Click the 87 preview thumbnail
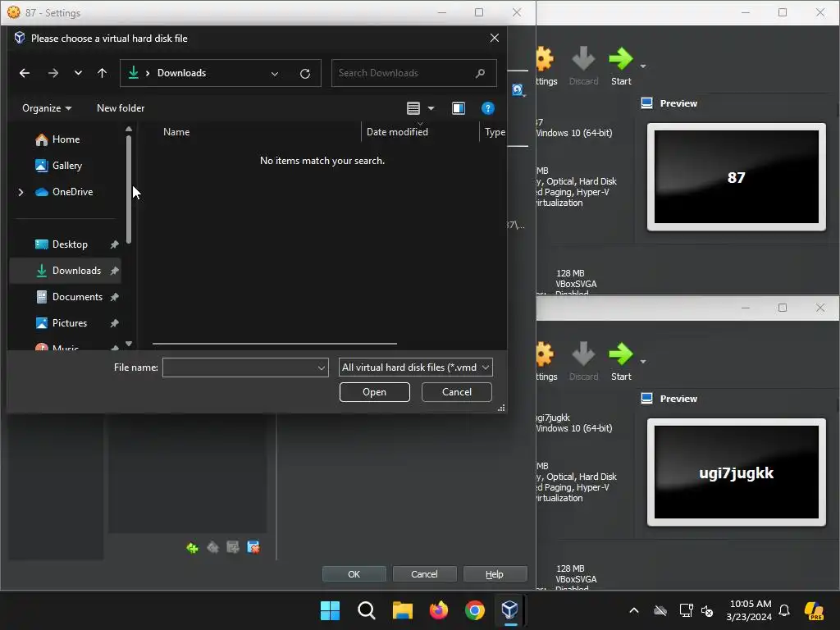The height and width of the screenshot is (630, 840). click(736, 177)
